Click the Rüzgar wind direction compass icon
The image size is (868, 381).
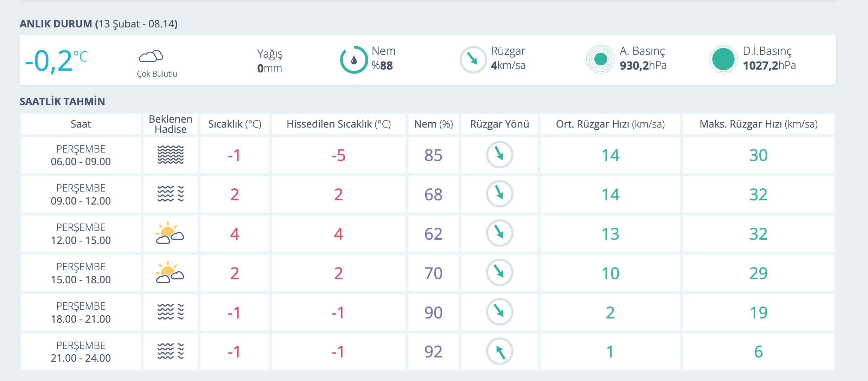[473, 59]
